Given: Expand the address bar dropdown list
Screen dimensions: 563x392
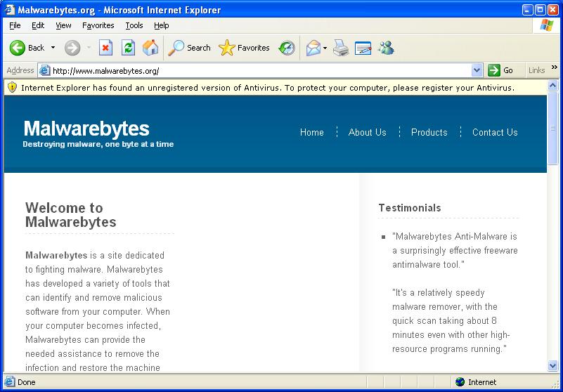Looking at the screenshot, I should tap(477, 70).
